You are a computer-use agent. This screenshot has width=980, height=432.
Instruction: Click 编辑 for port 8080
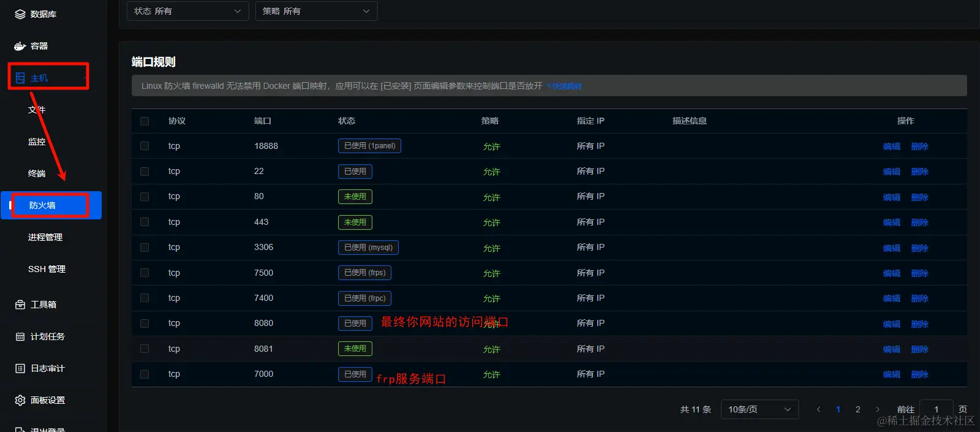(892, 324)
